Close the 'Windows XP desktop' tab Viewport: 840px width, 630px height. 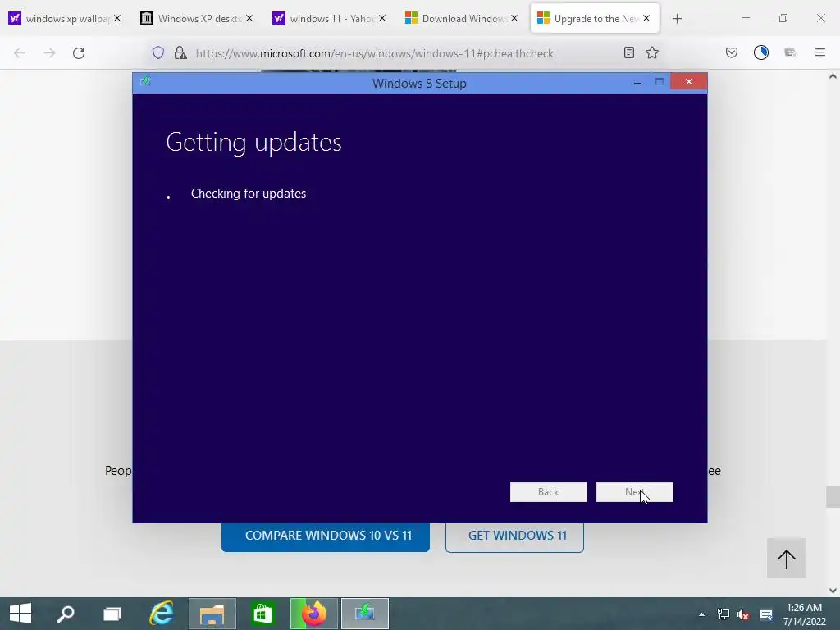249,18
